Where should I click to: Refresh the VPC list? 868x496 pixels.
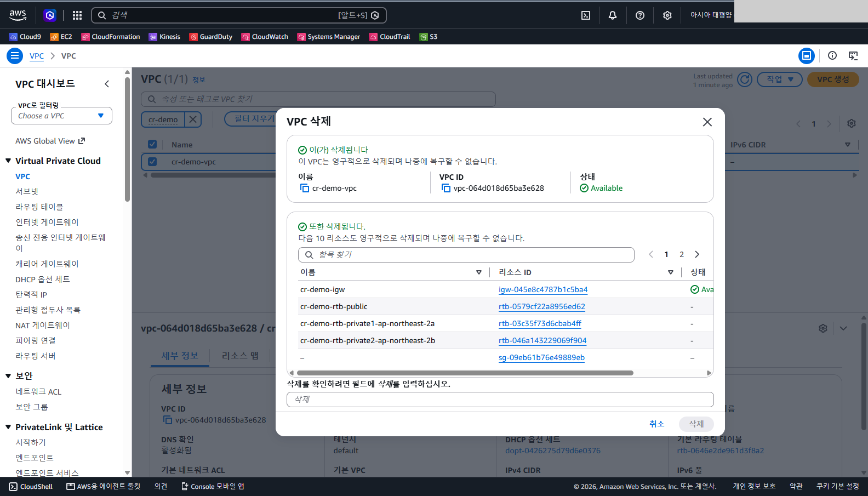(x=745, y=79)
